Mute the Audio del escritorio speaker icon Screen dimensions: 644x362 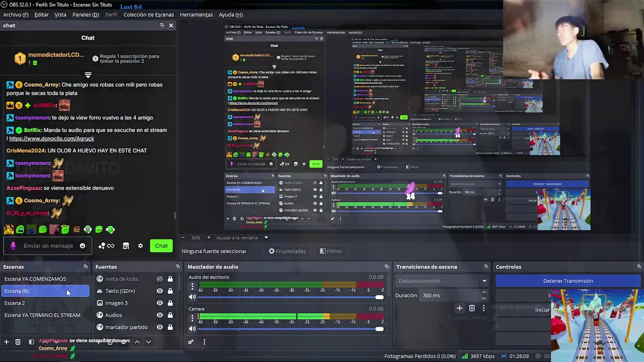[192, 297]
